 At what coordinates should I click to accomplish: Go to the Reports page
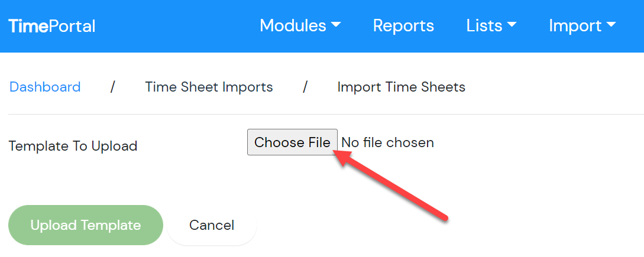coord(403,25)
